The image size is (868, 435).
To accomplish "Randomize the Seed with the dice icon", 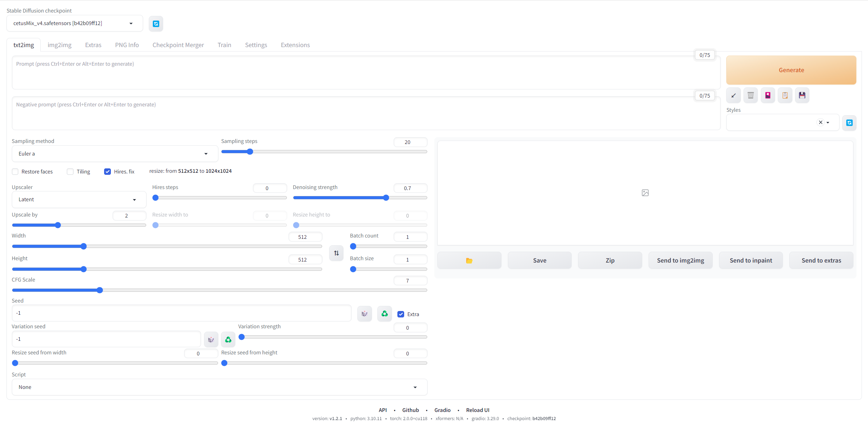I will (x=364, y=314).
